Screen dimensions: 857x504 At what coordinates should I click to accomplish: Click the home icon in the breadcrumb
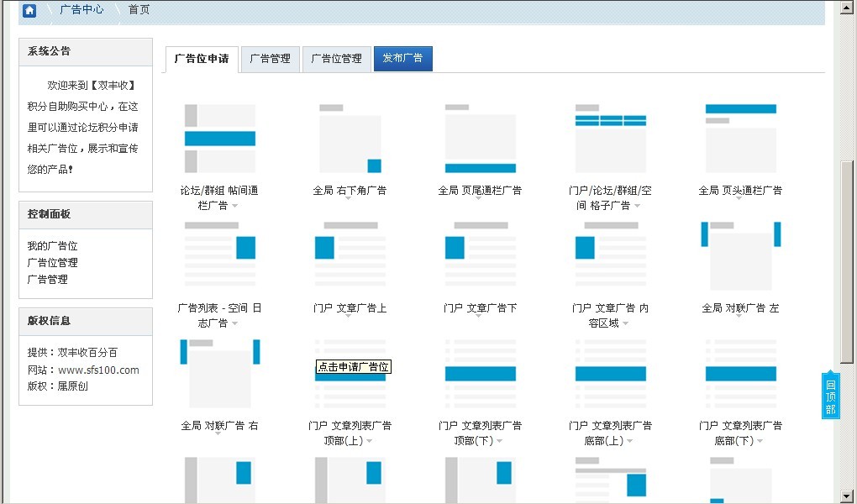point(29,10)
